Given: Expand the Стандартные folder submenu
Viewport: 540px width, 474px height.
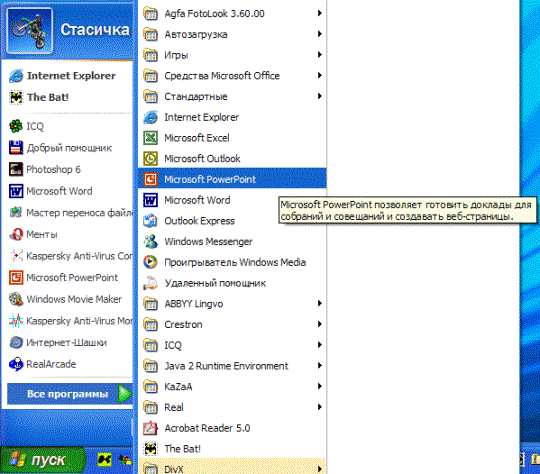Looking at the screenshot, I should [232, 96].
